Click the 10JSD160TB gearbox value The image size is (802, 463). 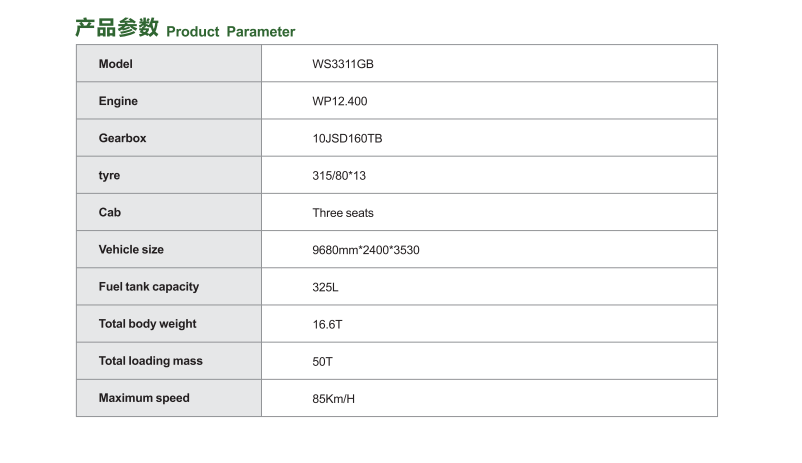click(347, 139)
